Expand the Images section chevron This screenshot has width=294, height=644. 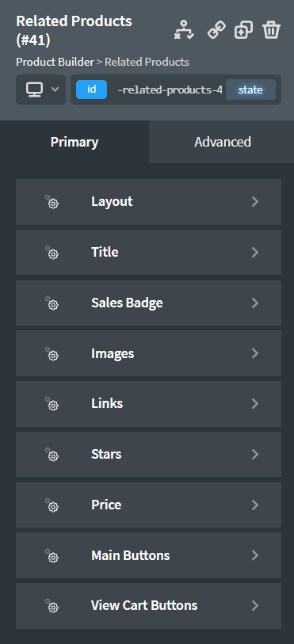coord(255,353)
